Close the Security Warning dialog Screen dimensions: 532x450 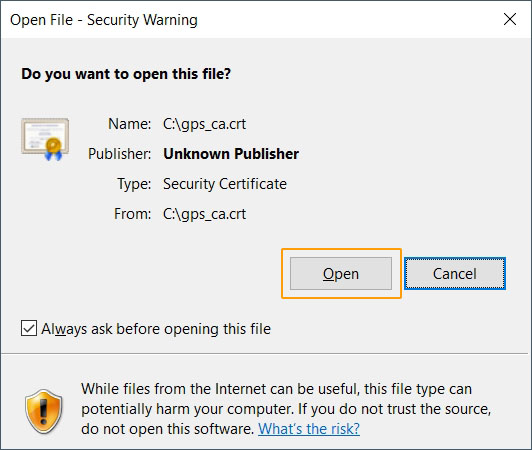510,19
